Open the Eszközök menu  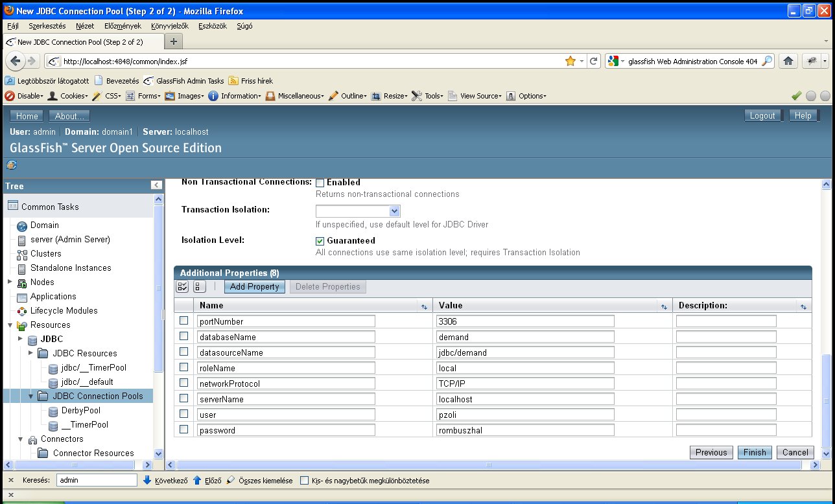(x=214, y=26)
